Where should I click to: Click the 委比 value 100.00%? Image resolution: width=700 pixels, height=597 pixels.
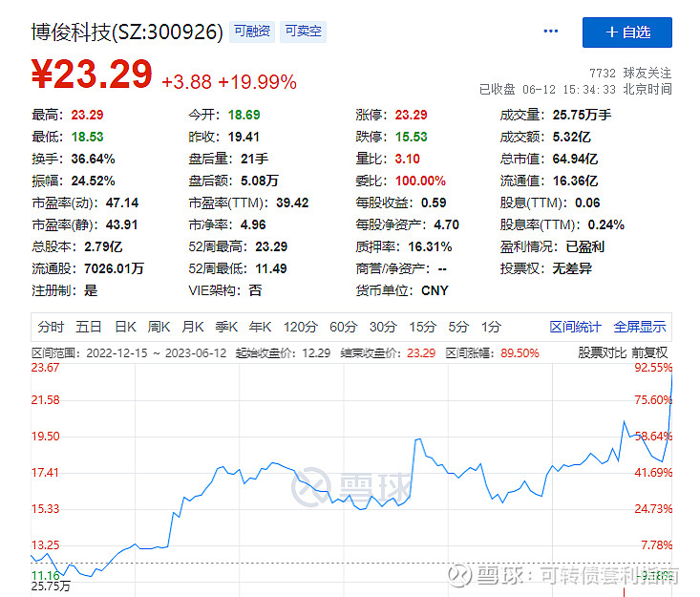420,181
